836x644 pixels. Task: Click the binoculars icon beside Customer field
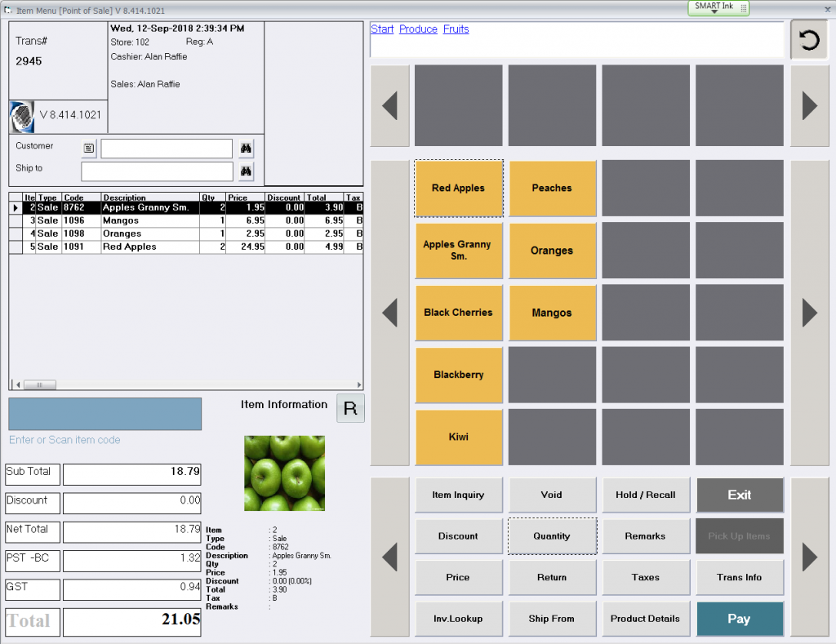pyautogui.click(x=246, y=149)
